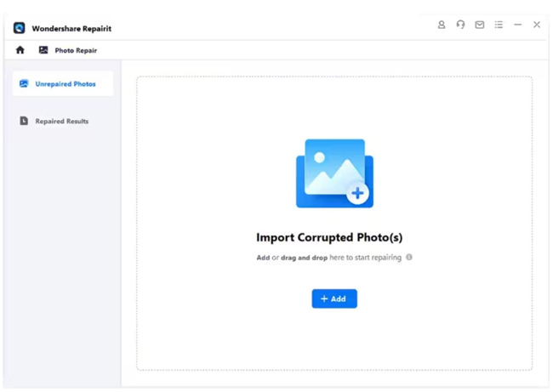
Task: Click the Wondershare Repairit title text
Action: [x=71, y=29]
